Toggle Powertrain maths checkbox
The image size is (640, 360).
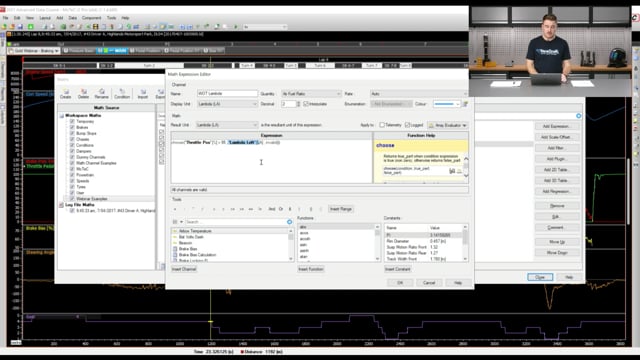point(72,175)
